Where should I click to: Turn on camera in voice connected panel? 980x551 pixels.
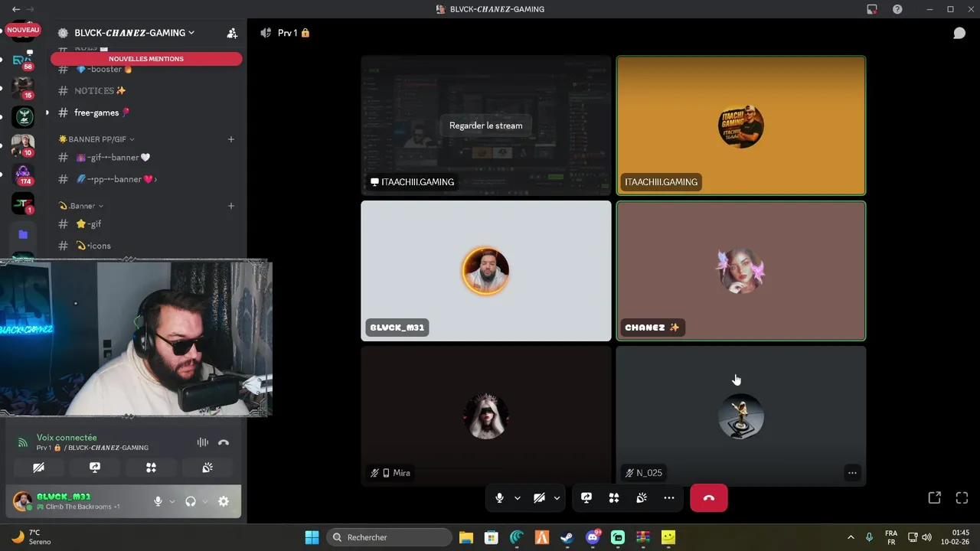(38, 468)
